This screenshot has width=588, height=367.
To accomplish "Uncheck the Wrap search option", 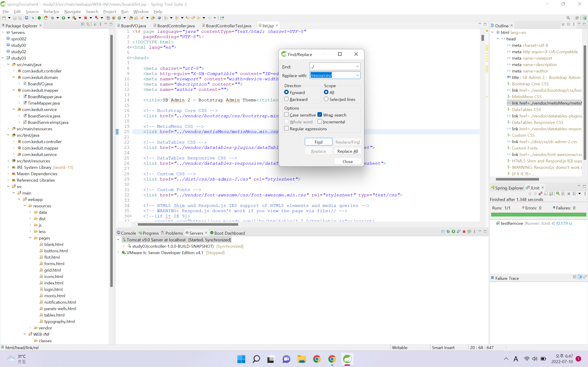I will 320,115.
